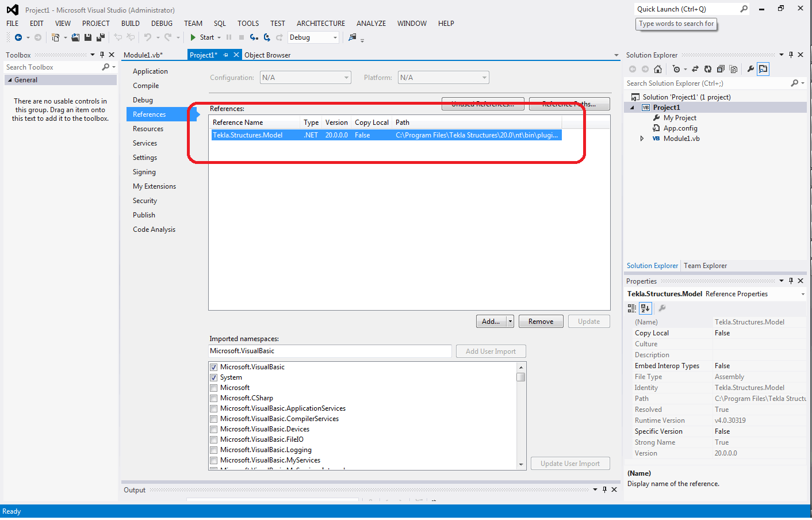This screenshot has width=812, height=520.
Task: Check Microsoft.VisualBasic.Devices checkbox
Action: (x=214, y=429)
